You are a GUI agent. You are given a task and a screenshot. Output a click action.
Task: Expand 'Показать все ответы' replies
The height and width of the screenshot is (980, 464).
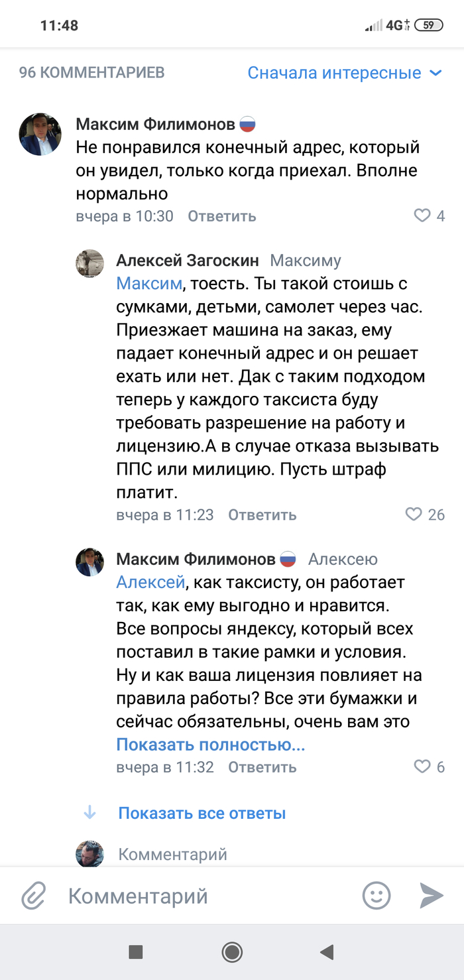tap(202, 813)
